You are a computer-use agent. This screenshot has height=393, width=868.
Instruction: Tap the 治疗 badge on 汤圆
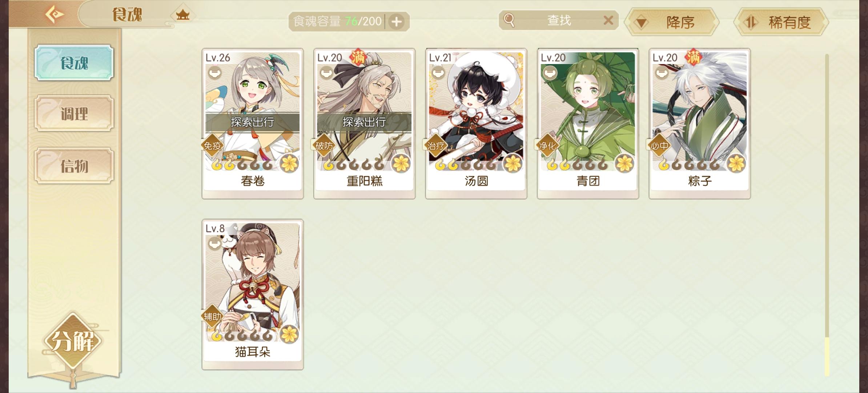(435, 146)
